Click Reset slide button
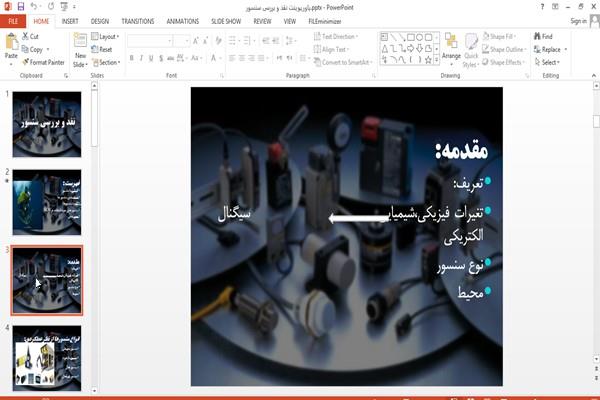 coord(102,49)
